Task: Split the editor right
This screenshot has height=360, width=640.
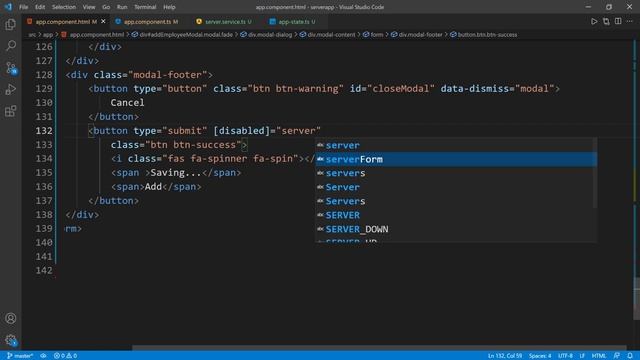Action: pos(618,21)
